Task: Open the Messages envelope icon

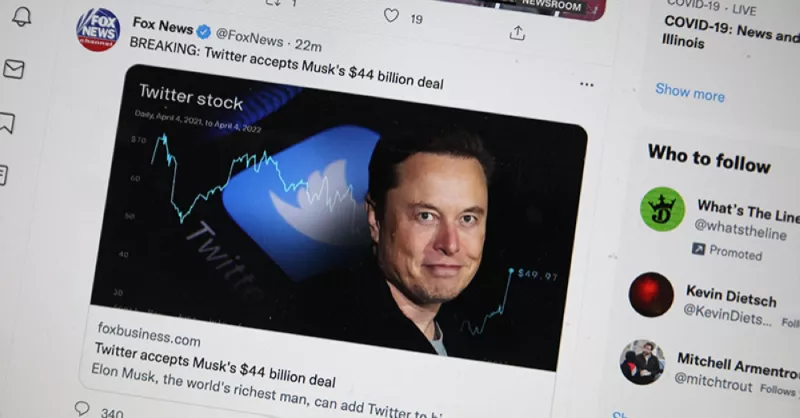Action: pos(14,69)
